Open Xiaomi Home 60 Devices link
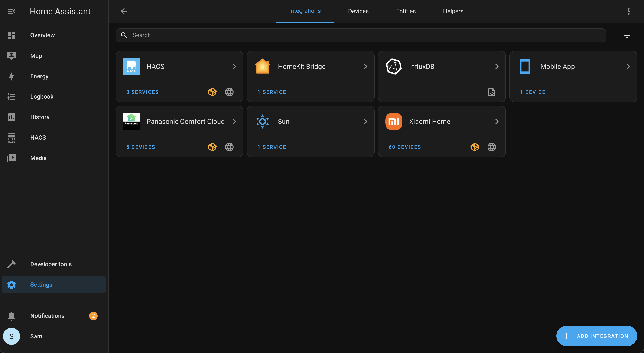Screen dimensions: 644x353 click(405, 147)
